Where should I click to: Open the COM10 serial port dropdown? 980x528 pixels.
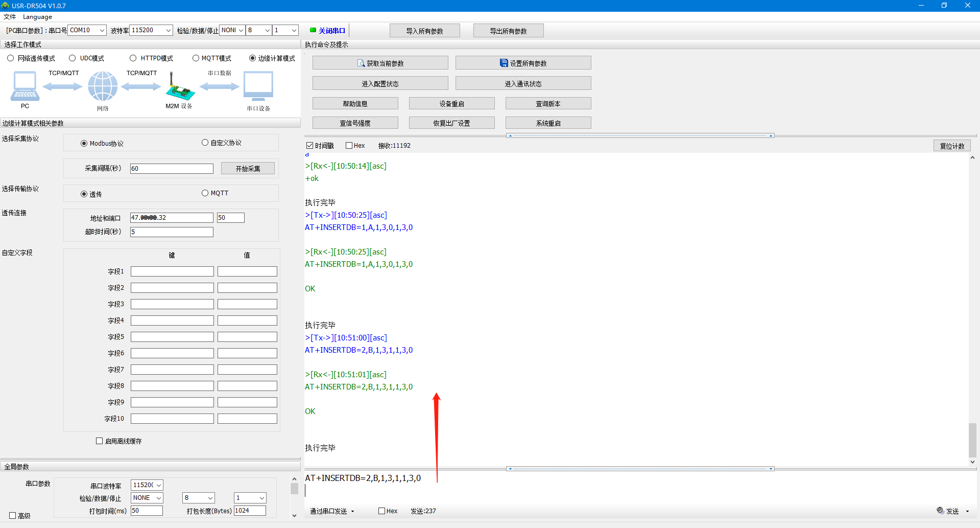pyautogui.click(x=102, y=31)
